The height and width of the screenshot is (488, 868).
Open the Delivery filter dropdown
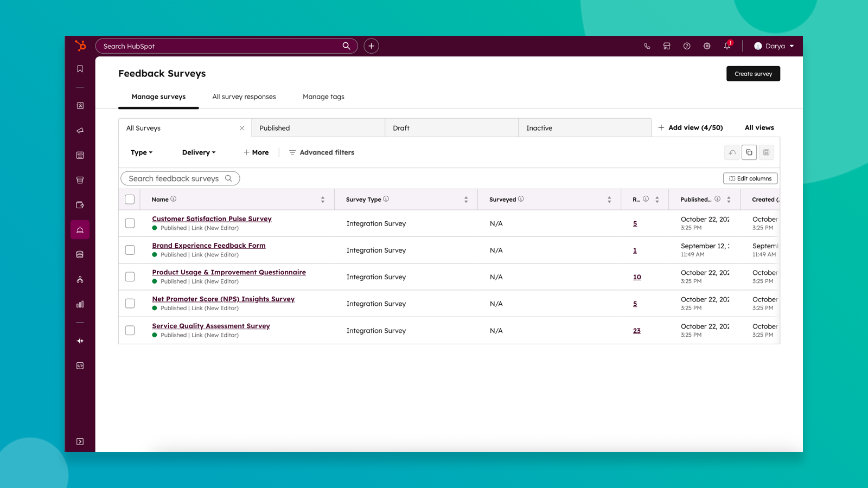tap(199, 152)
